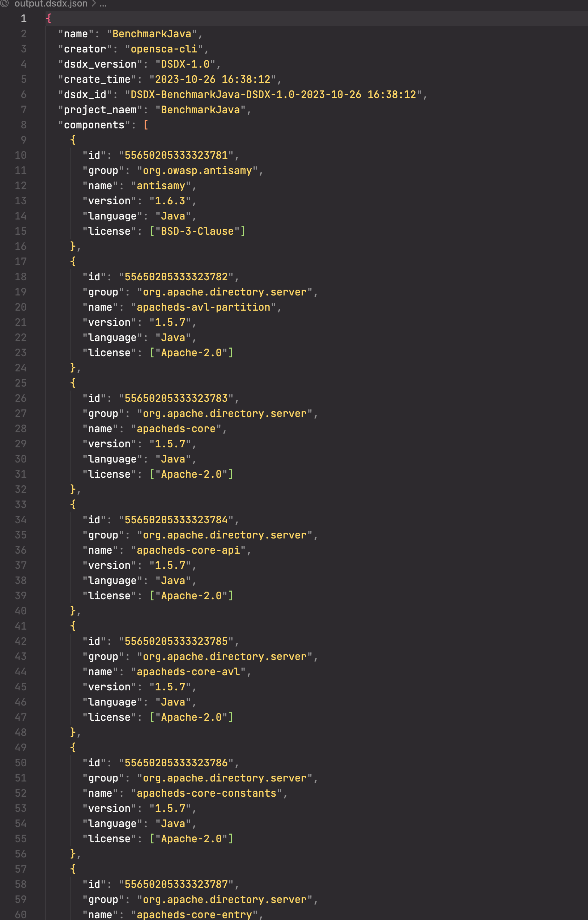Click the "antisamy" name value

click(161, 186)
